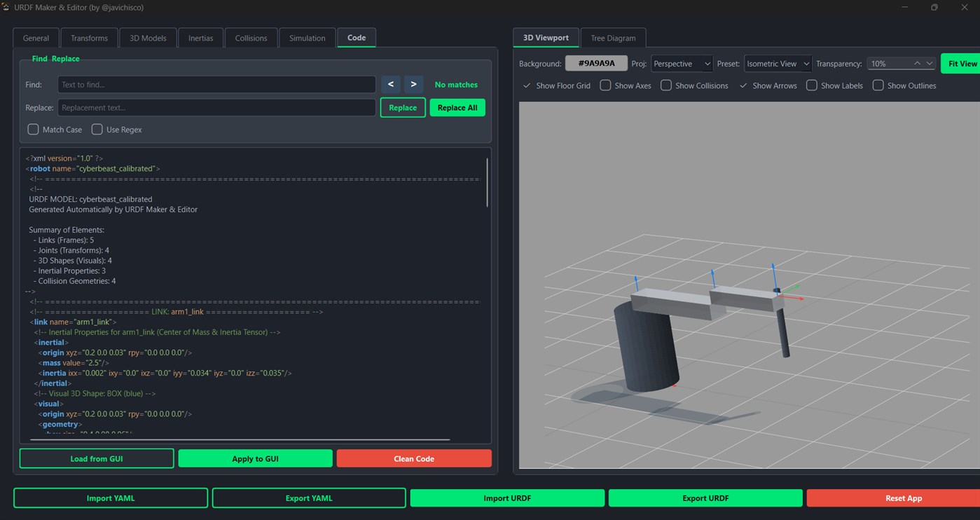Toggle Show Floor Grid checkbox

click(527, 85)
